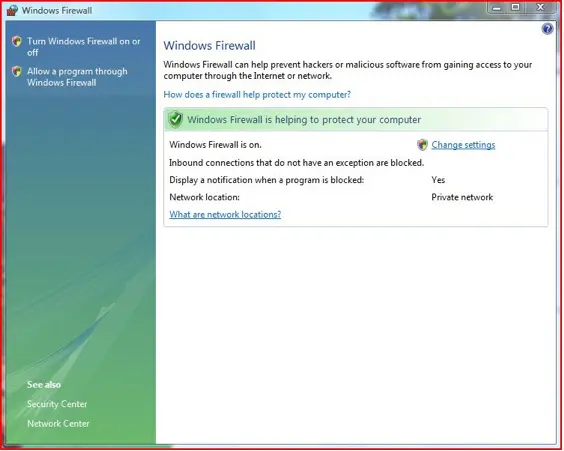The width and height of the screenshot is (564, 451).
Task: Click the shield icon beside Change settings
Action: click(x=422, y=145)
